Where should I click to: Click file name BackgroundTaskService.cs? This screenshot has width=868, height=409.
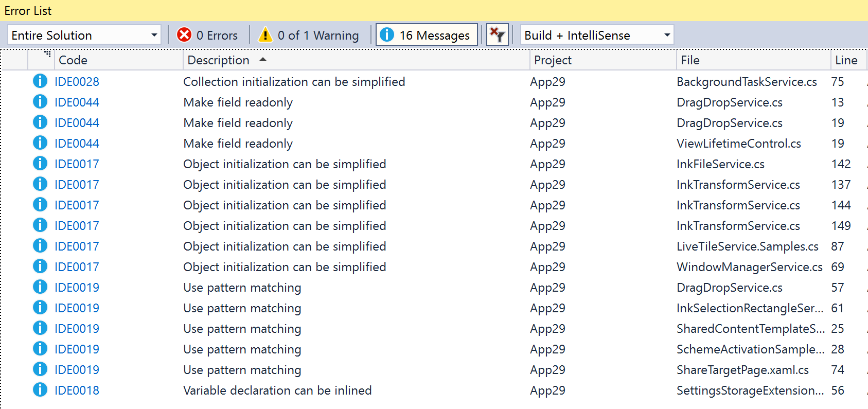click(747, 82)
